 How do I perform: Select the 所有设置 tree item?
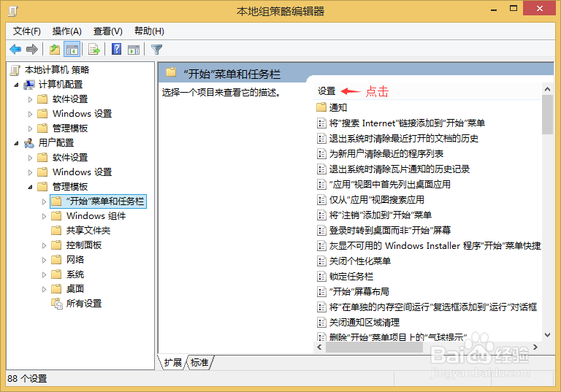[84, 303]
